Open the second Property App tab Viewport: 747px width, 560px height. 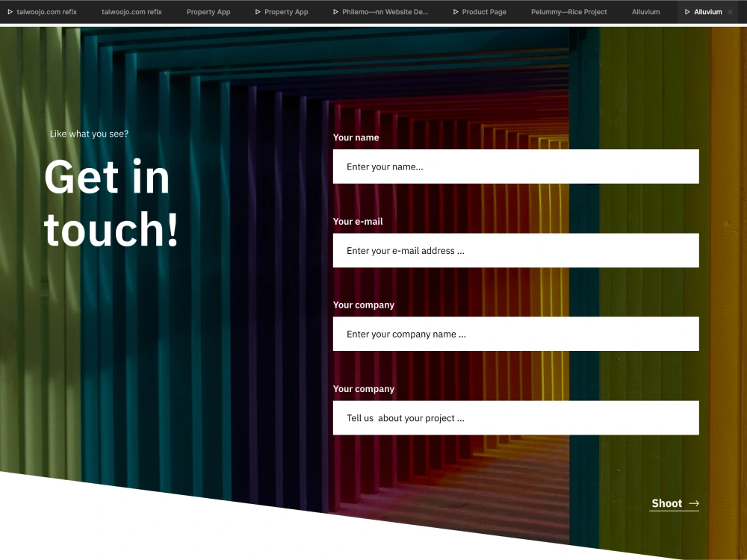click(x=286, y=11)
